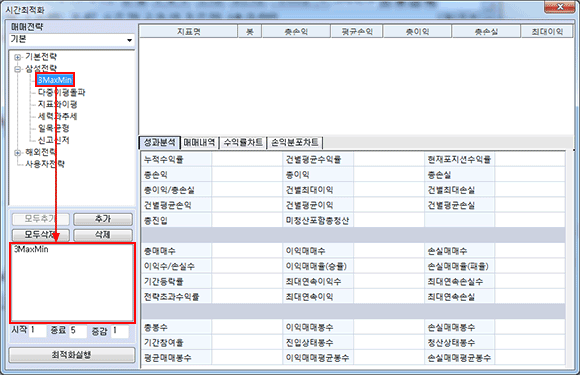Click the 종료 value input field

78,331
